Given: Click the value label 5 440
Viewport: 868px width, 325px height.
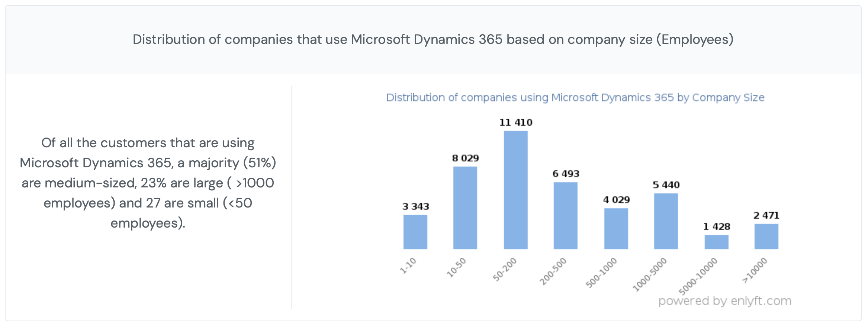Looking at the screenshot, I should coord(666,185).
